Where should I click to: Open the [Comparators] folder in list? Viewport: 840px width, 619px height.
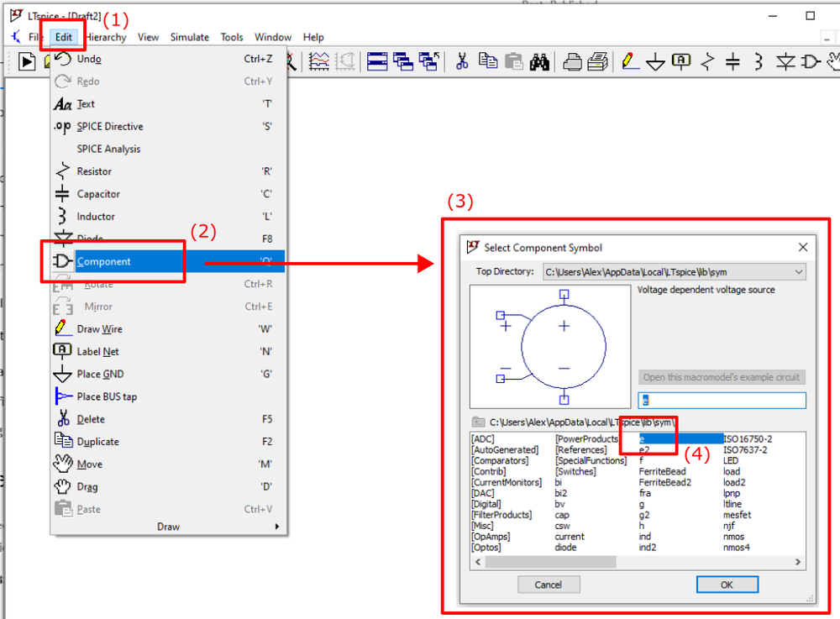click(x=500, y=460)
